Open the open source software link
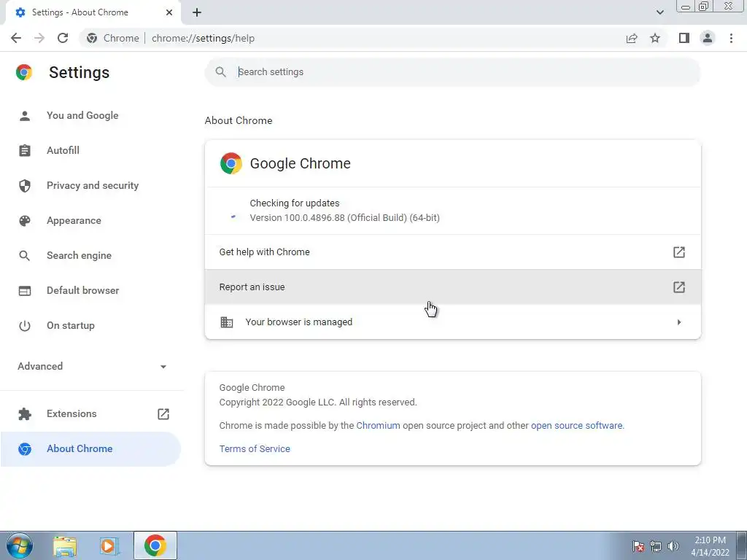The image size is (747, 560). point(576,425)
